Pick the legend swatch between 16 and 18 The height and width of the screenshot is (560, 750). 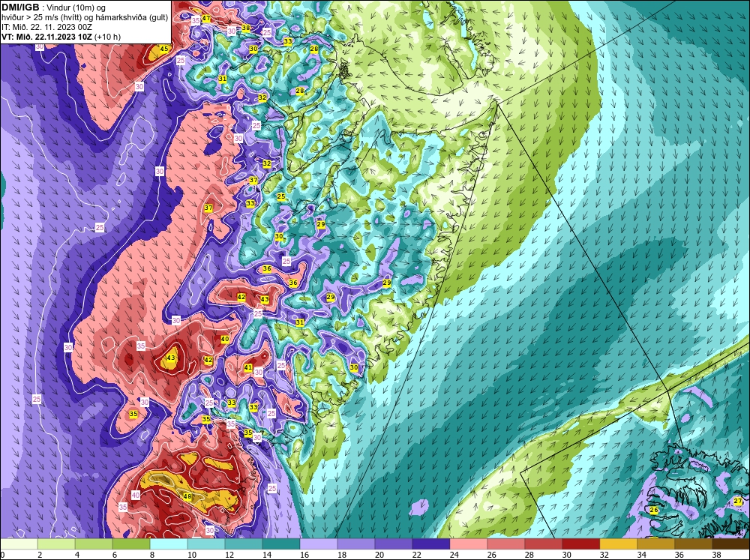319,544
